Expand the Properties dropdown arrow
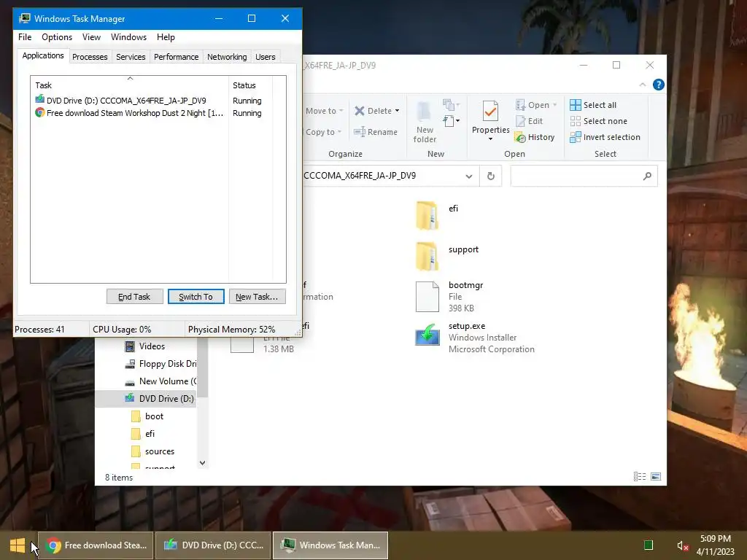Image resolution: width=747 pixels, height=560 pixels. pos(490,139)
